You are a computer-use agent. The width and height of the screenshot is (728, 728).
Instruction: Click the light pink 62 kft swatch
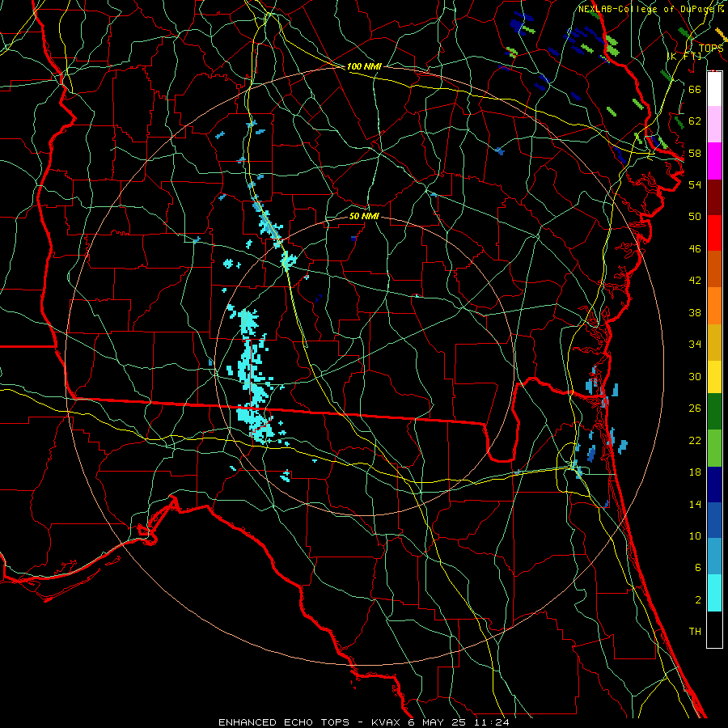[714, 125]
